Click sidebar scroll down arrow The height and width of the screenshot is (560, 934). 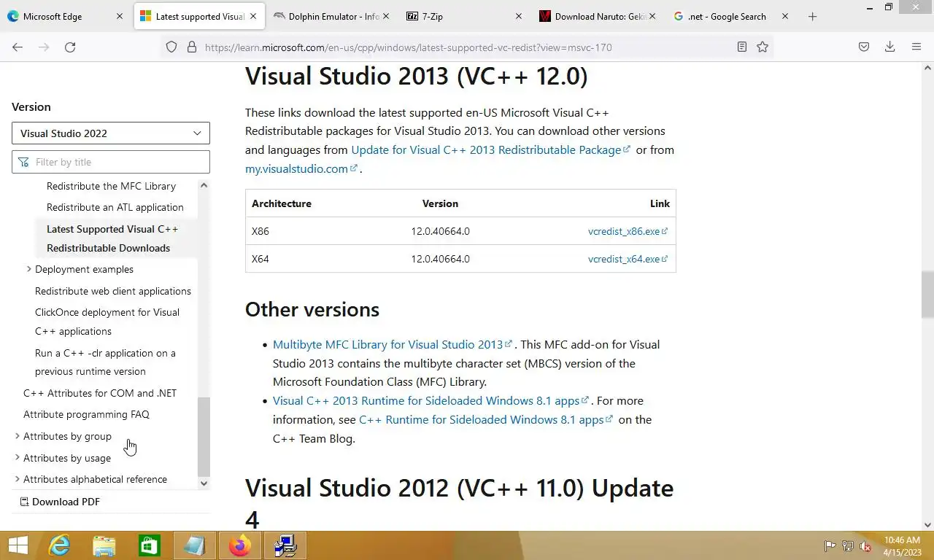click(x=204, y=483)
